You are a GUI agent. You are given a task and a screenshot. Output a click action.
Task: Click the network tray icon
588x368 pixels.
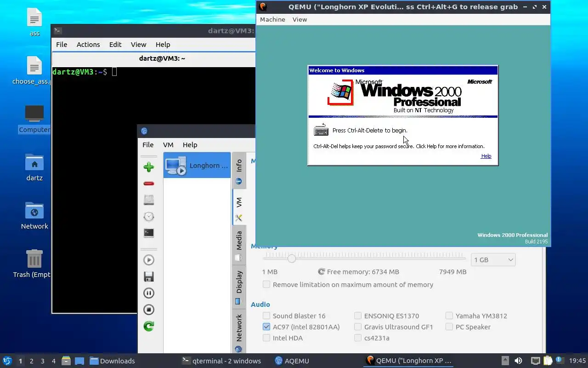535,361
